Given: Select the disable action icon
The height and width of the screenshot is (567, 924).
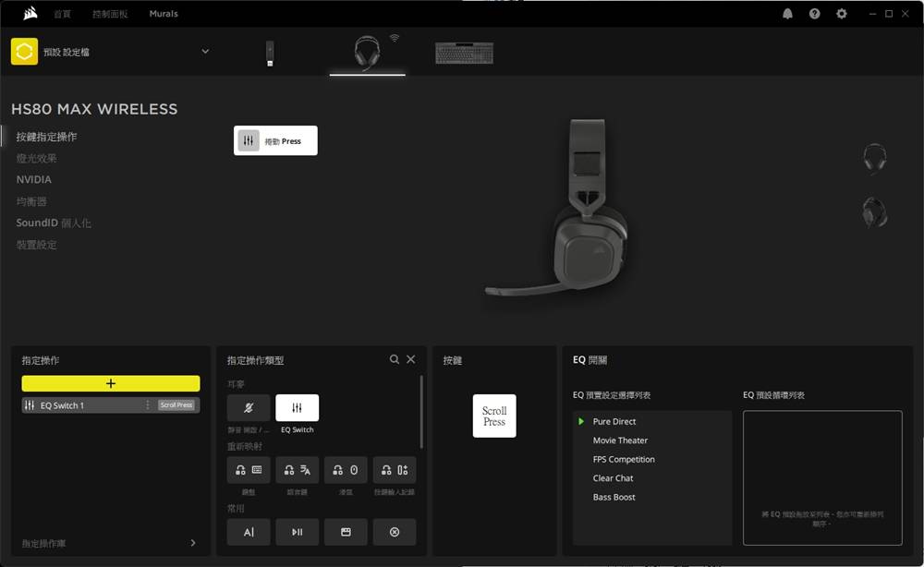Looking at the screenshot, I should pyautogui.click(x=395, y=532).
